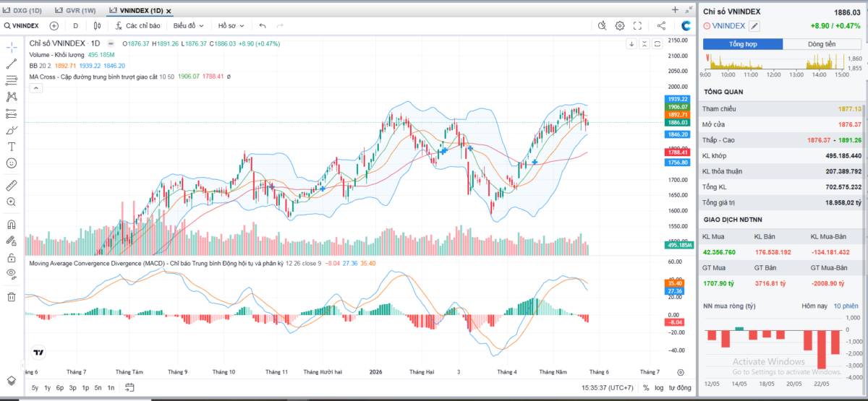Open the forecasting and measurement tools
Screen dimensions: 868x401
point(12,113)
